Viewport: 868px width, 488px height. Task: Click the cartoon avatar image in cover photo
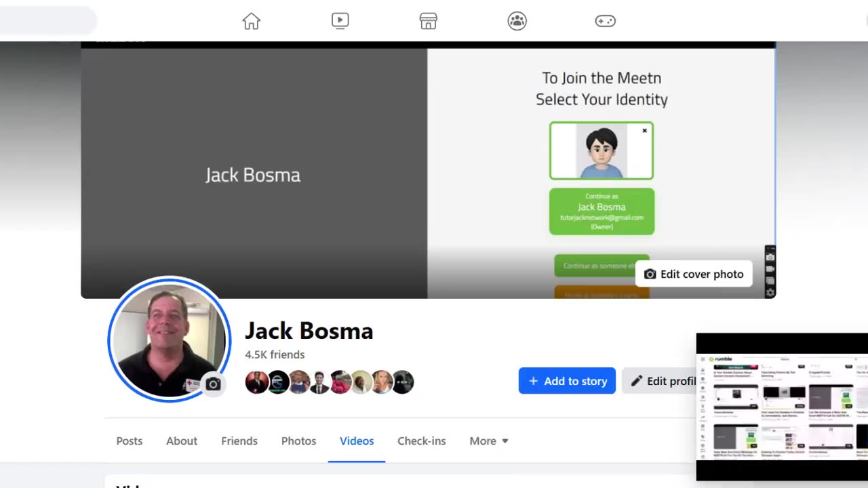[x=601, y=150]
